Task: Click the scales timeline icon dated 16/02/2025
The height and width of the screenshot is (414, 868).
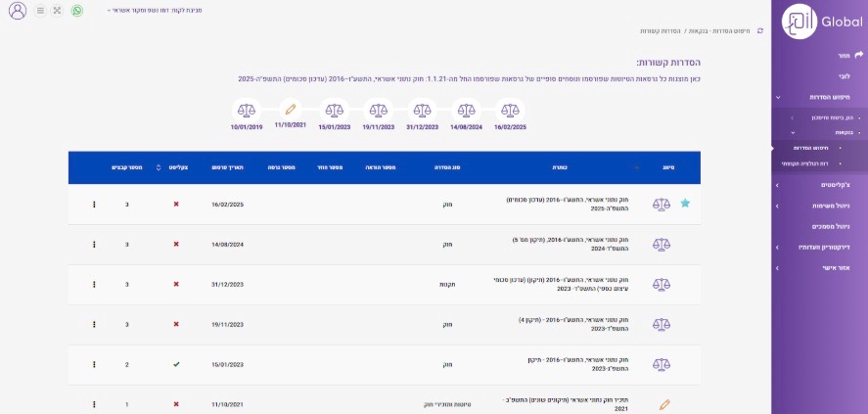Action: [x=510, y=110]
